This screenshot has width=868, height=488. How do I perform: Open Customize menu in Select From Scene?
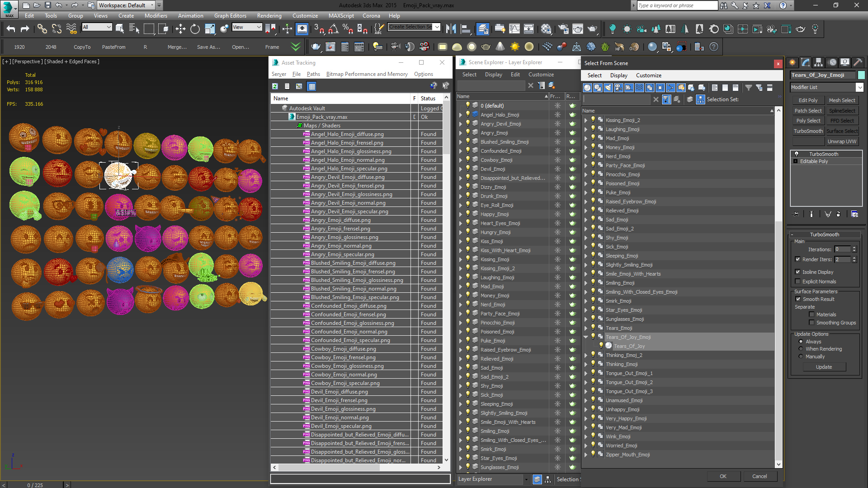coord(648,75)
